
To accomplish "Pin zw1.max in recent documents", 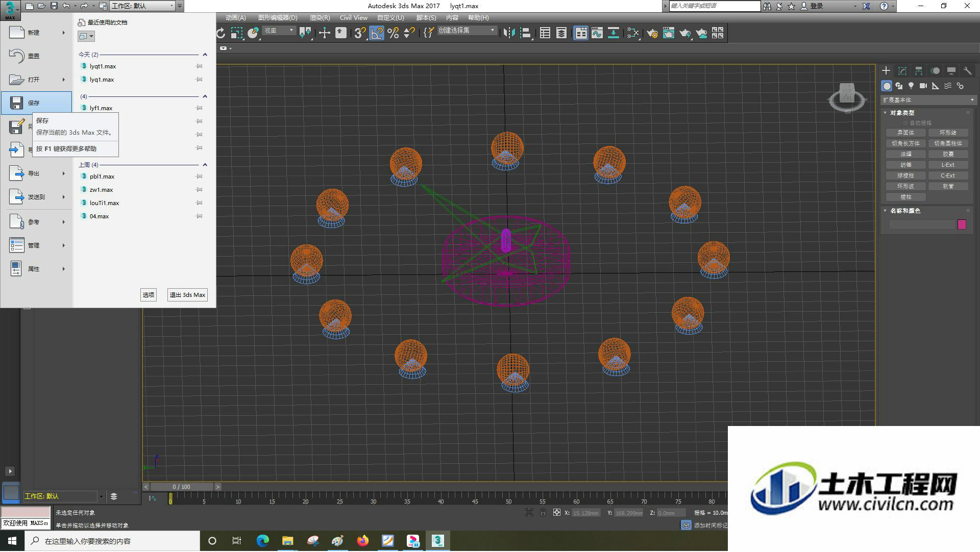I will pyautogui.click(x=200, y=190).
